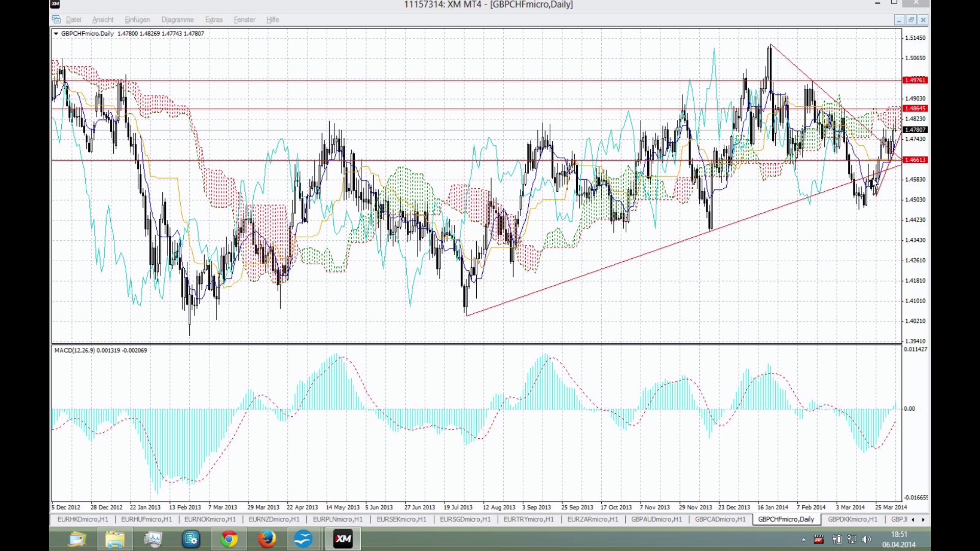
Task: Open the File Explorer folder icon
Action: [x=115, y=539]
